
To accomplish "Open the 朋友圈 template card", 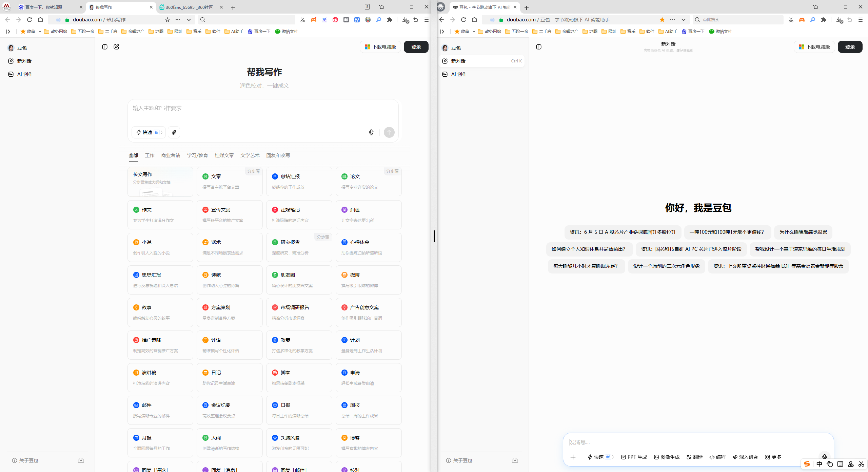I will pyautogui.click(x=299, y=280).
